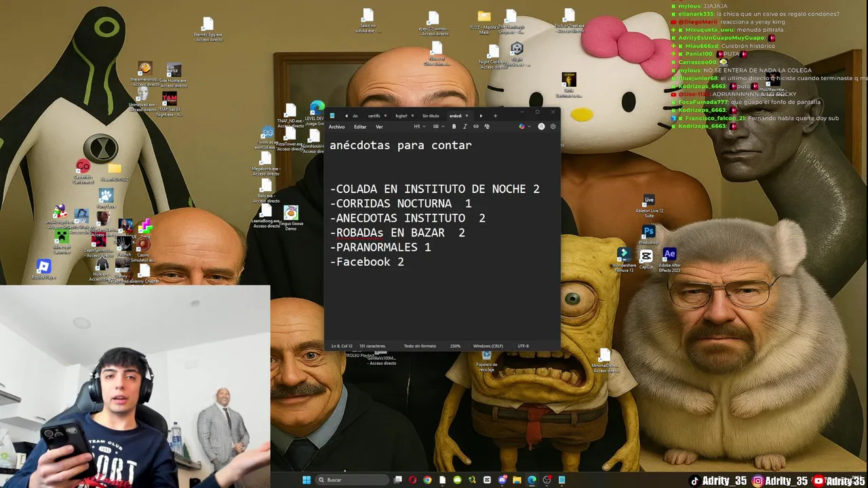Select Adobe After Effects 2023 desktop shortcut
Image resolution: width=868 pixels, height=488 pixels.
(669, 260)
